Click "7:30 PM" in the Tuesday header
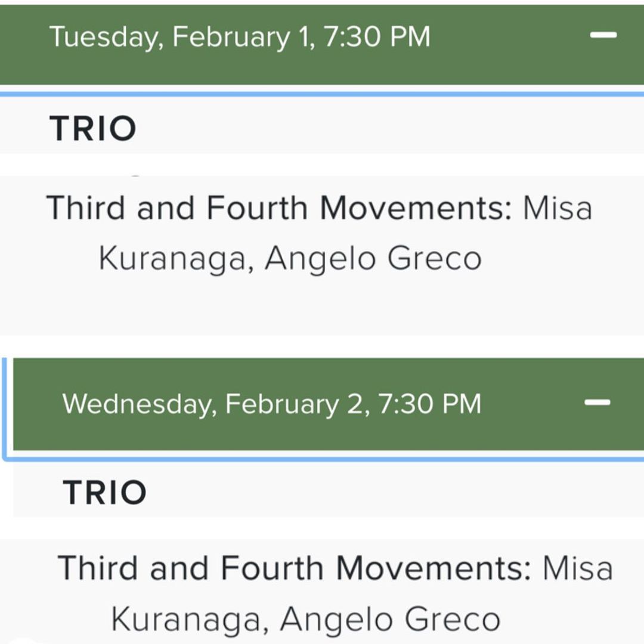Image resolution: width=644 pixels, height=644 pixels. pyautogui.click(x=377, y=37)
